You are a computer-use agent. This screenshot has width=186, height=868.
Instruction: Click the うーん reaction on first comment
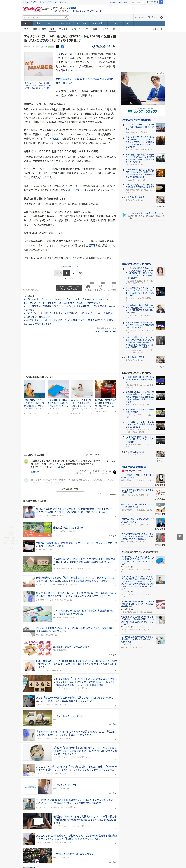point(107,472)
